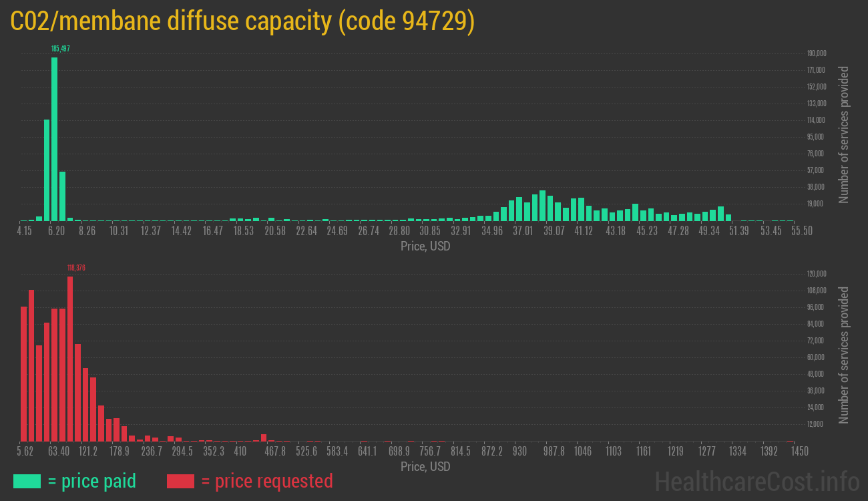Click the 120,000 label on lower y-axis
Image resolution: width=868 pixels, height=501 pixels.
pyautogui.click(x=816, y=273)
